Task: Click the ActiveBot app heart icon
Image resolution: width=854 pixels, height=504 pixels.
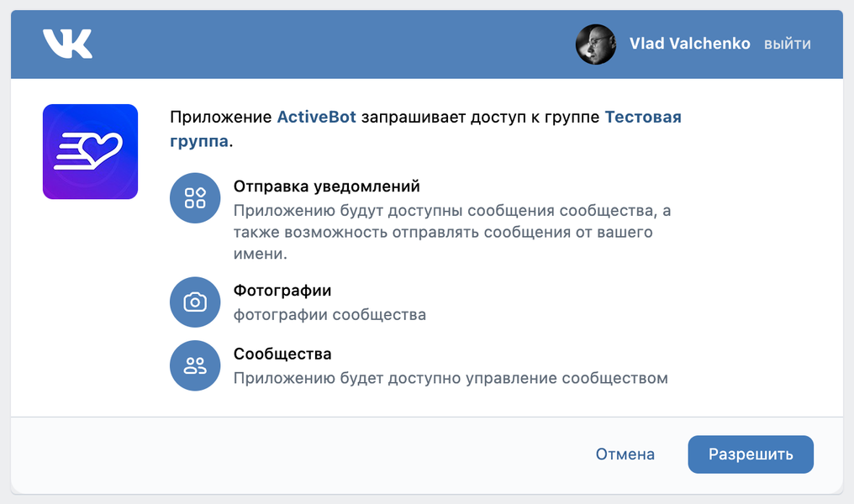Action: 90,151
